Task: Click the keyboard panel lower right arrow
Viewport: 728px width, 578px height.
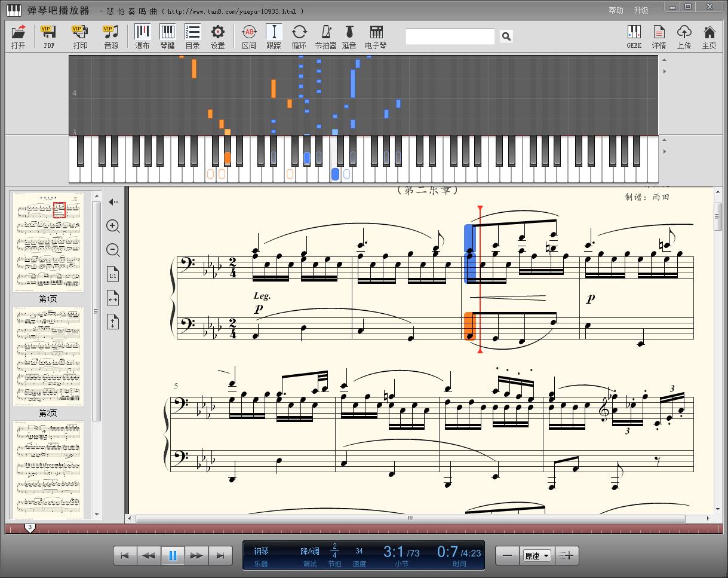Action: [665, 153]
